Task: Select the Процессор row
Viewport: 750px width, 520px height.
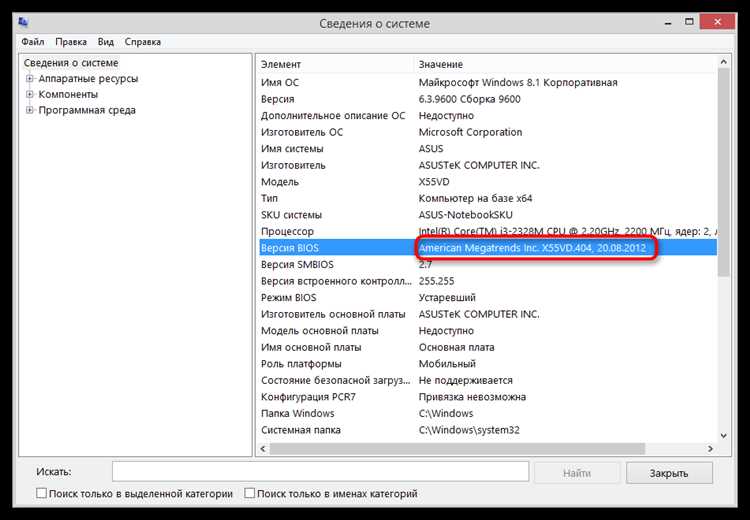Action: click(488, 232)
